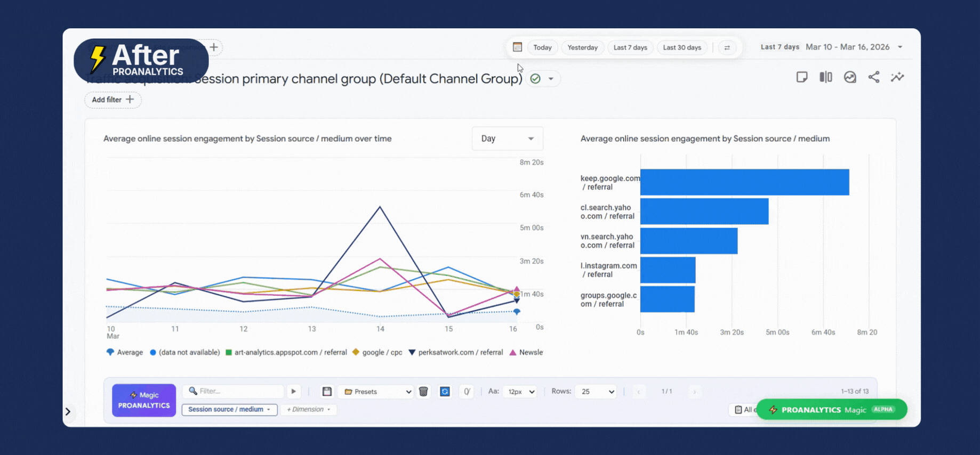Open the report status dropdown arrow
This screenshot has width=980, height=455.
(x=551, y=79)
